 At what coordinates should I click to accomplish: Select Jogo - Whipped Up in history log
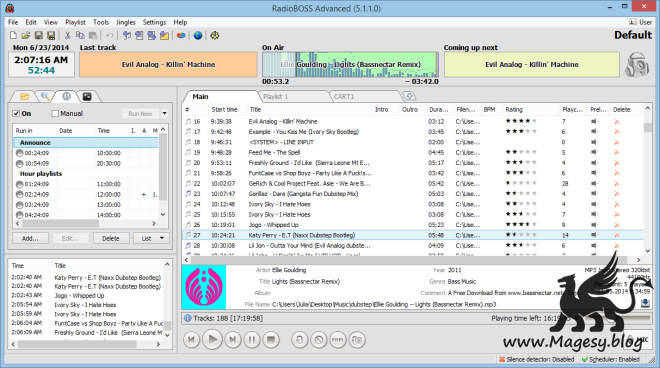click(86, 296)
